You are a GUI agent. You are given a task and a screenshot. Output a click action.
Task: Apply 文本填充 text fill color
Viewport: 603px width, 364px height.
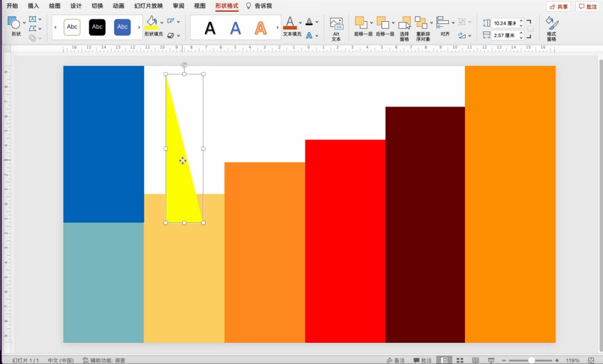pyautogui.click(x=290, y=23)
